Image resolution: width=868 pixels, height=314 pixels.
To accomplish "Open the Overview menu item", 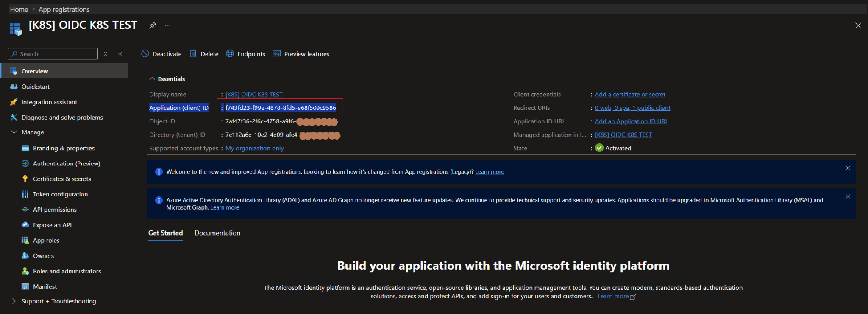I will 64,71.
